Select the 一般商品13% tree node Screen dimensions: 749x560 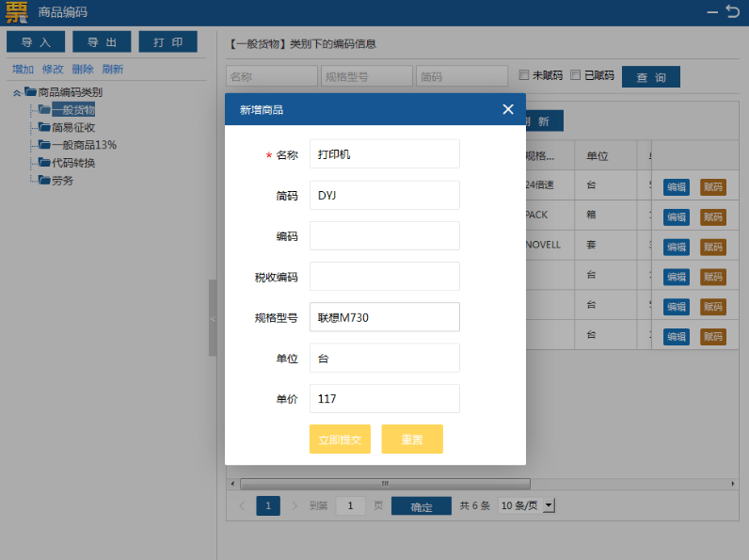84,145
